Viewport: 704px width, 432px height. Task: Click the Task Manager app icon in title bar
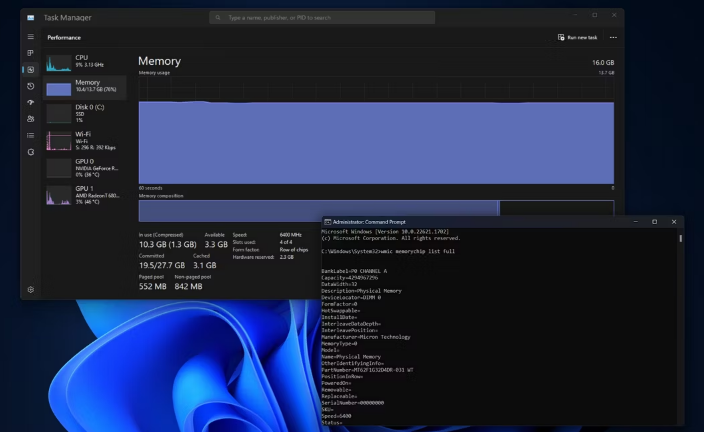click(31, 18)
